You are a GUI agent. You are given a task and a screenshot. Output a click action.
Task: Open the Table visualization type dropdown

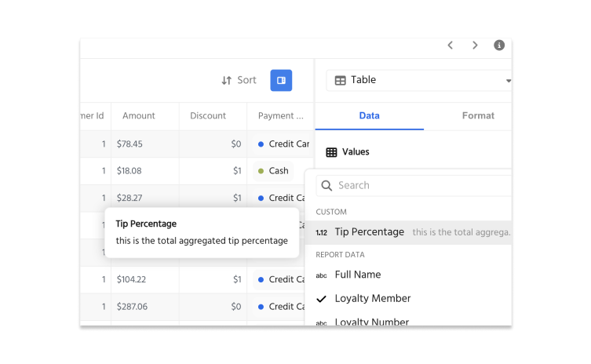(x=419, y=80)
